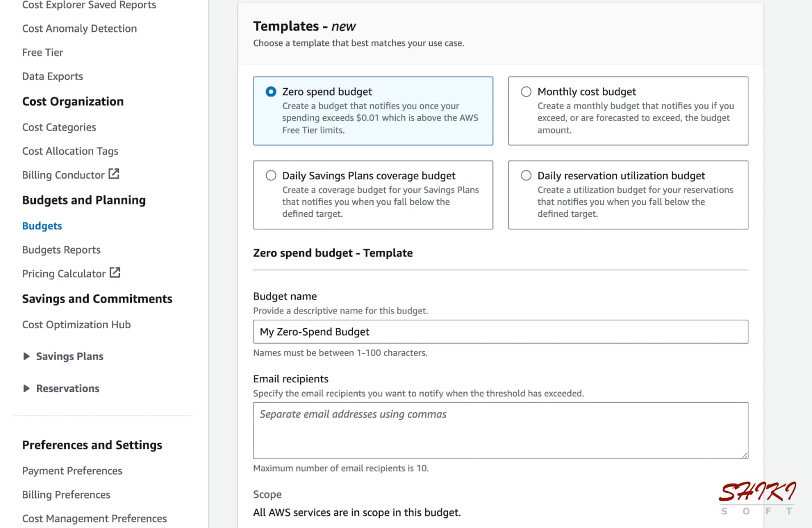Click the Preferences and Settings heading
The height and width of the screenshot is (528, 812).
point(92,445)
